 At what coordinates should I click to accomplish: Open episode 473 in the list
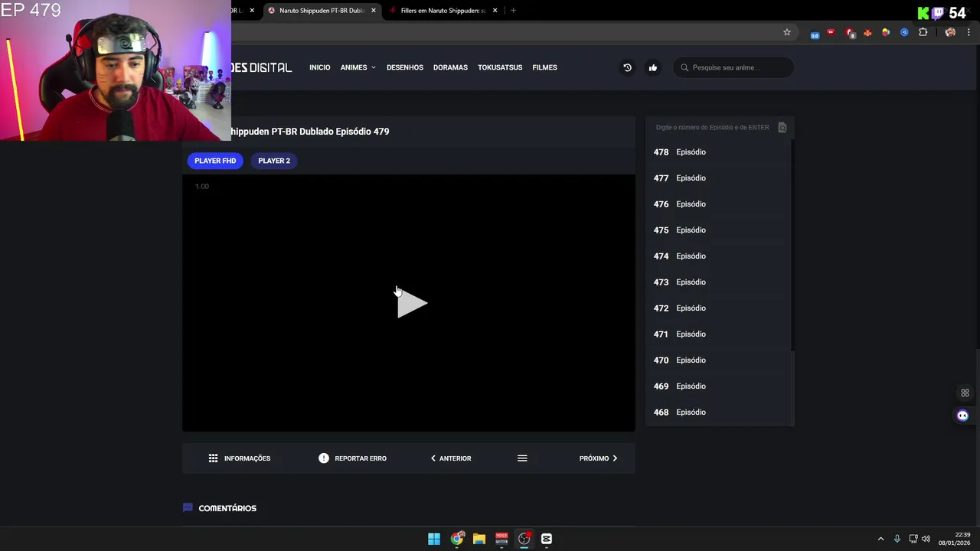tap(717, 282)
